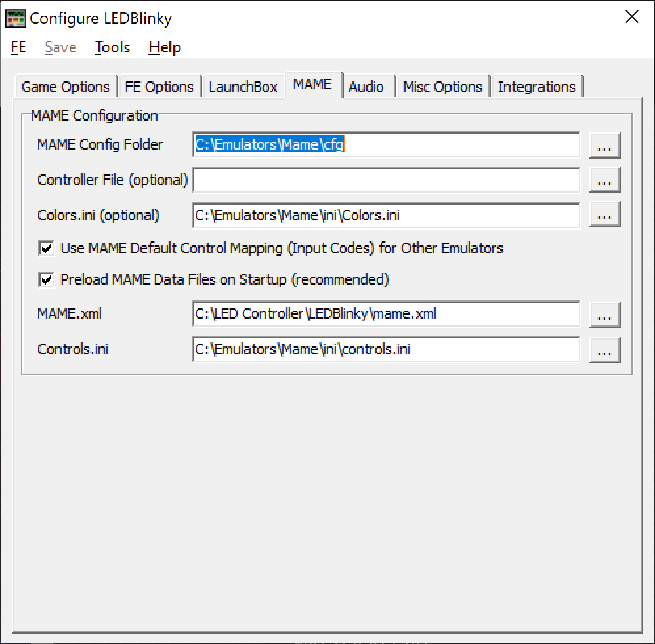
Task: Switch to the FE Options tab
Action: click(159, 87)
